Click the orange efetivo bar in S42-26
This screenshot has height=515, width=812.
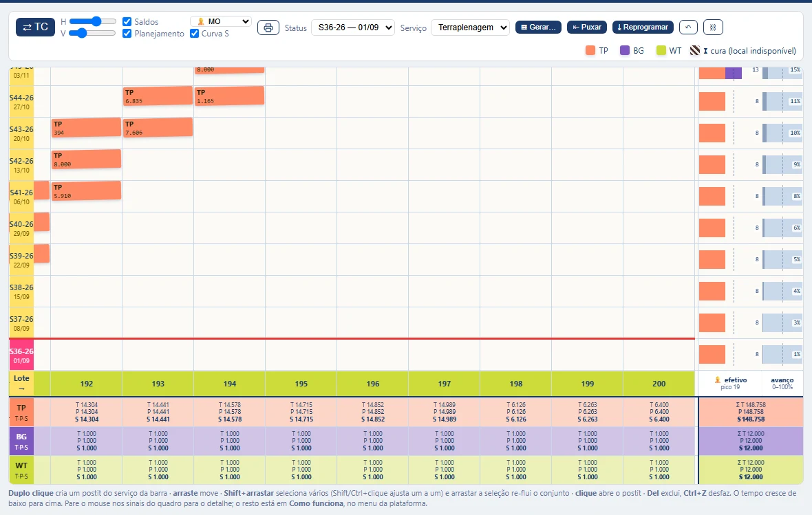[x=712, y=164]
